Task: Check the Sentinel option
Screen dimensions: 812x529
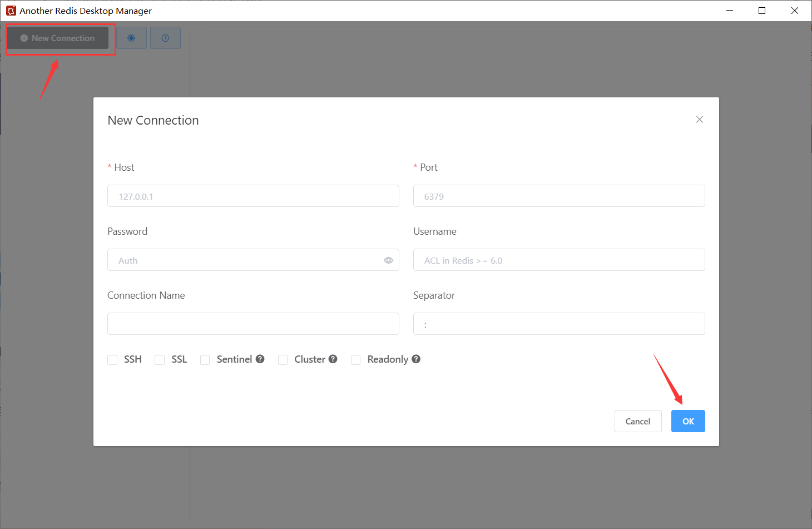Action: pyautogui.click(x=205, y=360)
